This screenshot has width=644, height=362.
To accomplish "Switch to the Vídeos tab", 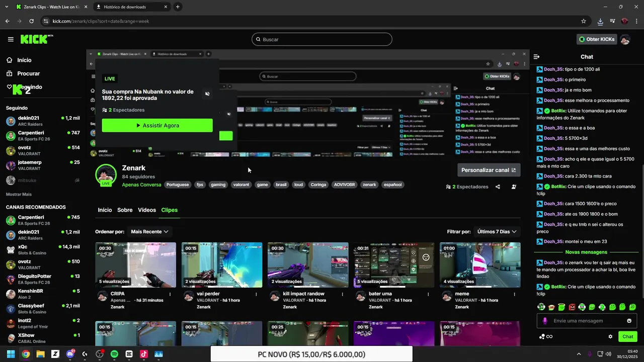I will coord(147,210).
